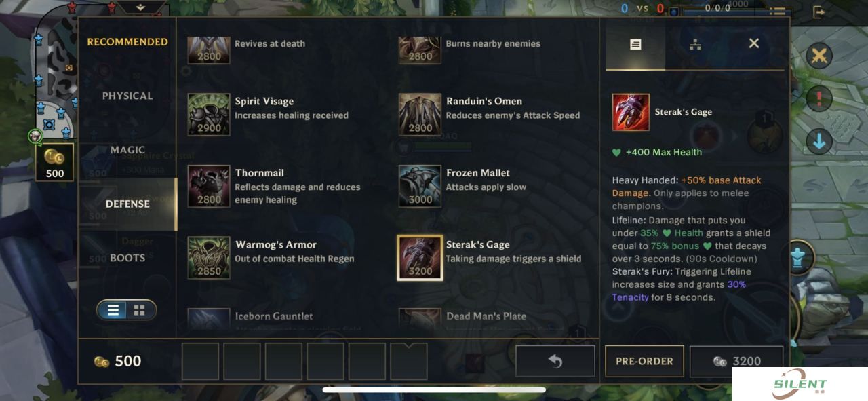This screenshot has height=401, width=868.
Task: Choose the Thornmail item icon
Action: click(x=209, y=186)
